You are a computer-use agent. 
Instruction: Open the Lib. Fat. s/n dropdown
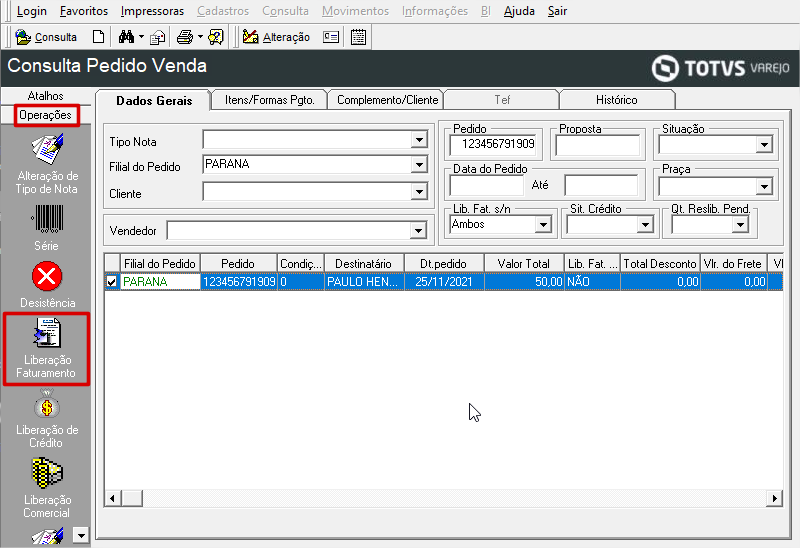(543, 225)
